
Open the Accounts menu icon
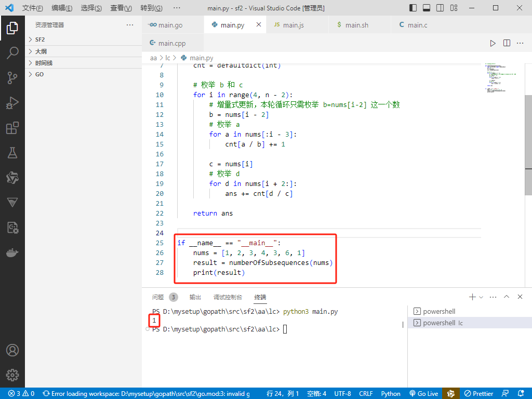point(12,350)
